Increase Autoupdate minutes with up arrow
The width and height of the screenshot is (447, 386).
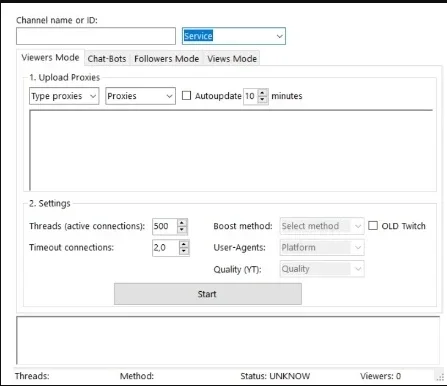point(263,93)
